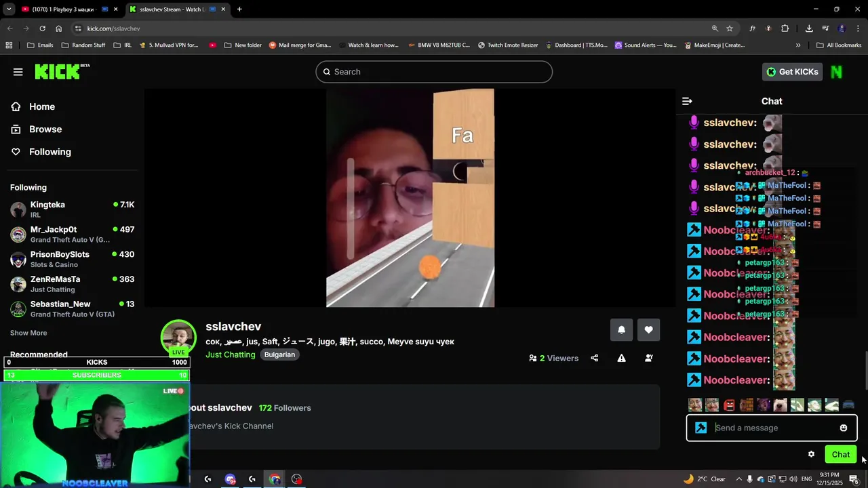
Task: Open Sebastian_New followed channel
Action: 72,308
